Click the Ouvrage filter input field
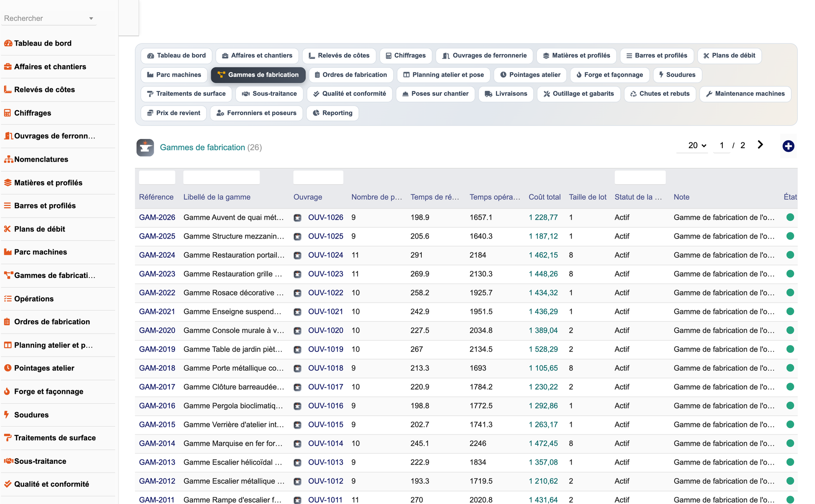The image size is (815, 504). pos(318,177)
